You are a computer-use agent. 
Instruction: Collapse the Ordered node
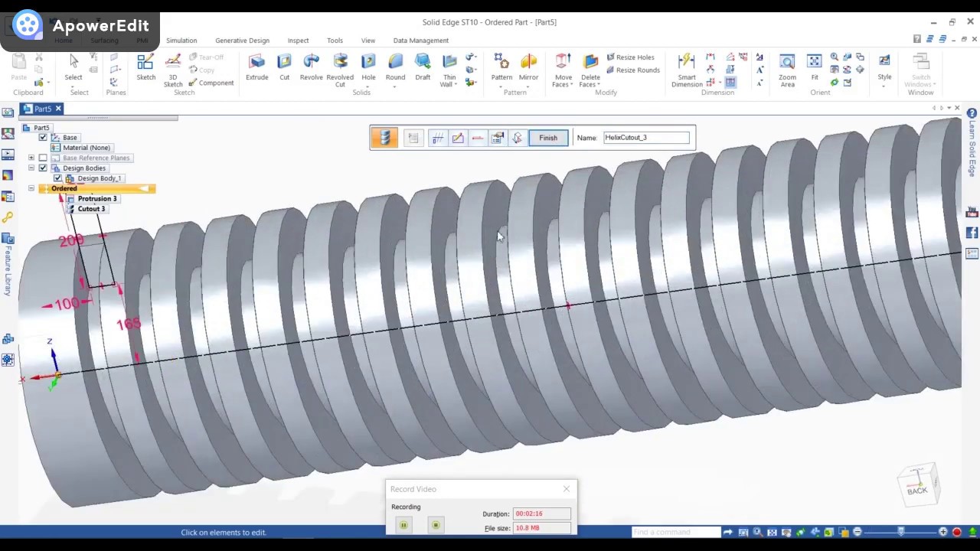pyautogui.click(x=31, y=188)
